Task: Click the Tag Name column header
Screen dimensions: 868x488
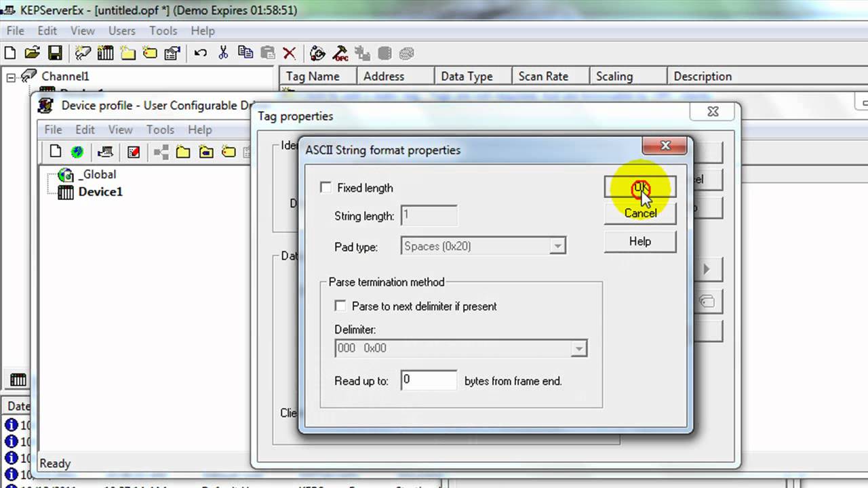Action: tap(318, 76)
